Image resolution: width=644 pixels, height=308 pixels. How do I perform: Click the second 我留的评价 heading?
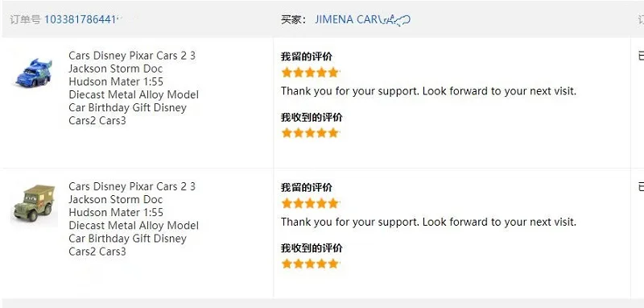click(x=307, y=187)
